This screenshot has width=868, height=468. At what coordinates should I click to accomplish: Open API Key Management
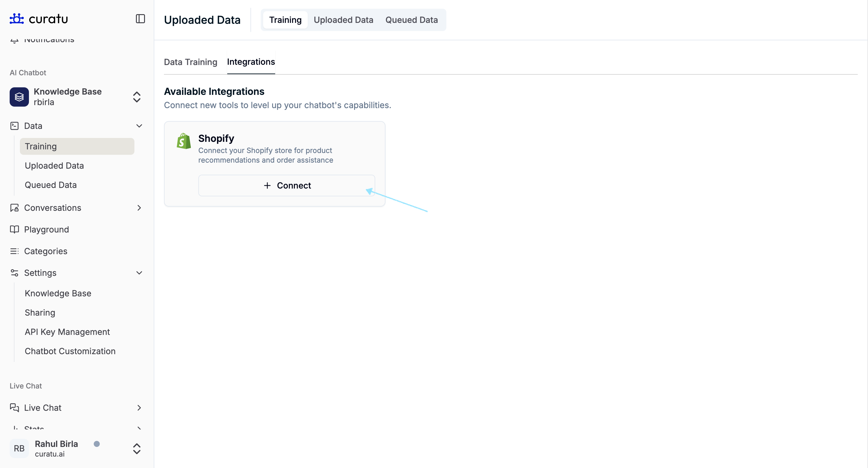[67, 332]
